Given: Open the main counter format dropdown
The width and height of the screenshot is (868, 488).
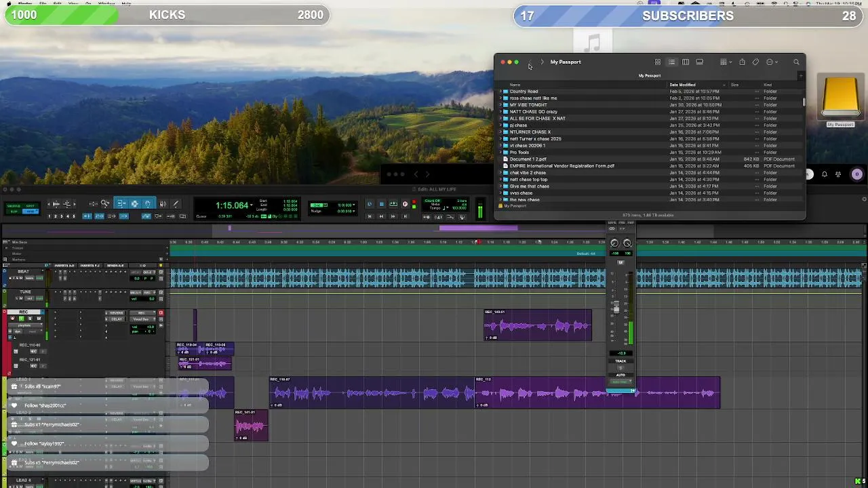Looking at the screenshot, I should [x=252, y=205].
